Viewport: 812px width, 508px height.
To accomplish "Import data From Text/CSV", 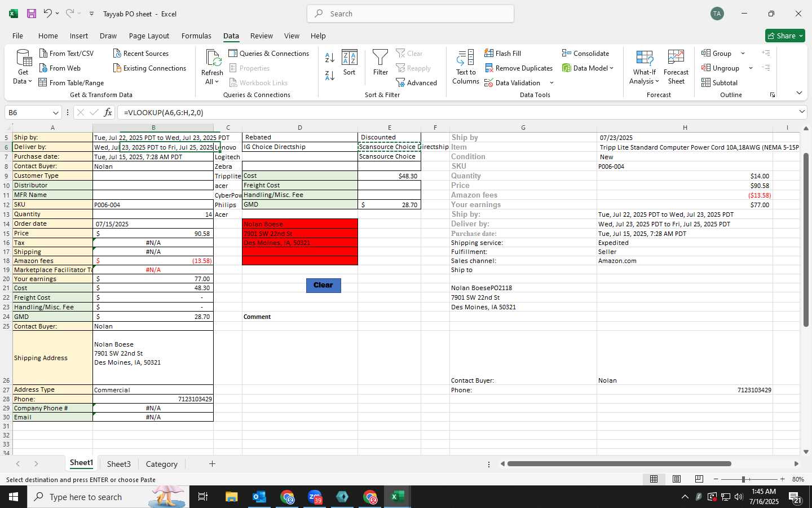I will [x=67, y=53].
